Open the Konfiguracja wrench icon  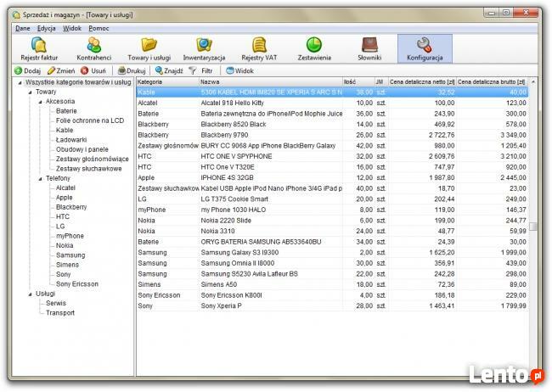click(425, 48)
